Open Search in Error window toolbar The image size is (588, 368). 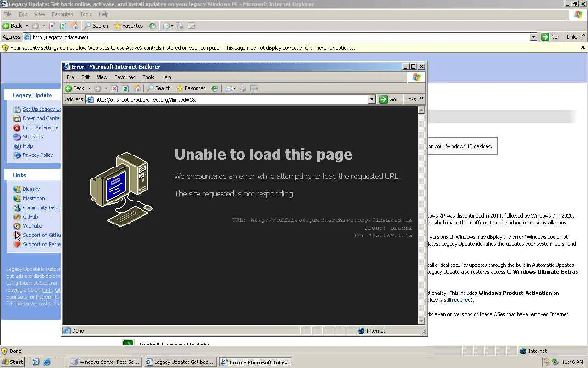(158, 88)
